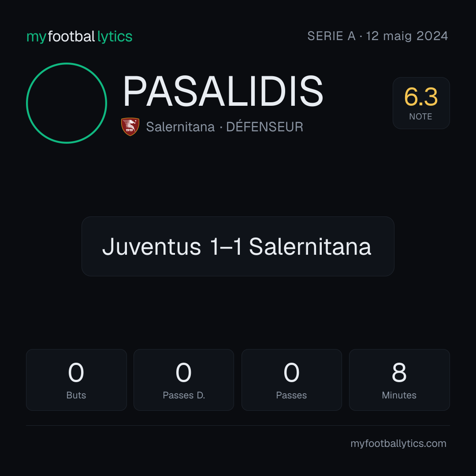Open the Juventus 1–1 Salernitana match card
The width and height of the screenshot is (476, 476).
tap(238, 246)
